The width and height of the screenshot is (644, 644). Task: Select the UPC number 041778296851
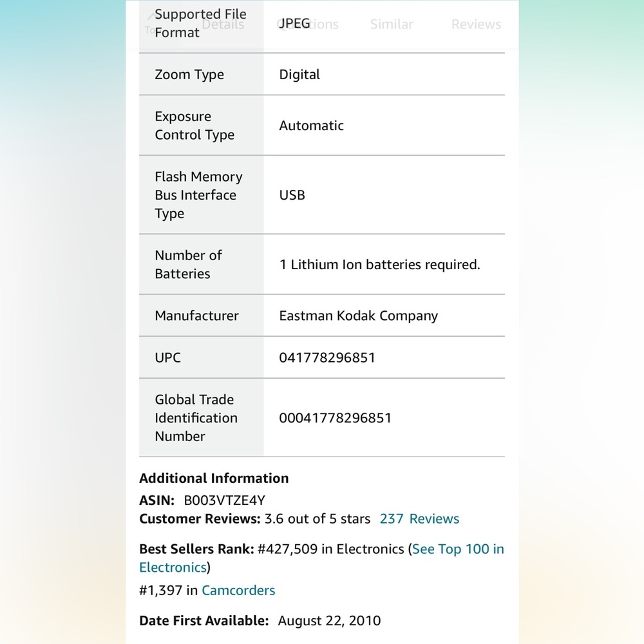tap(327, 357)
